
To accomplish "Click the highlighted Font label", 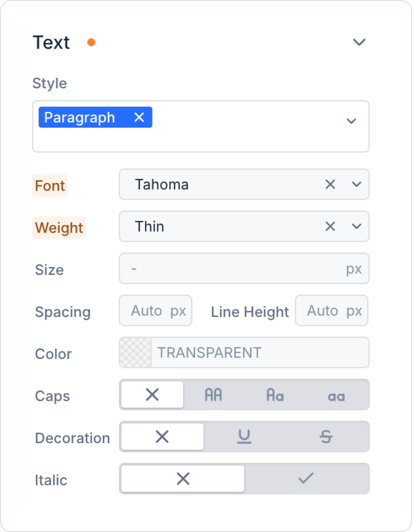I will [50, 186].
